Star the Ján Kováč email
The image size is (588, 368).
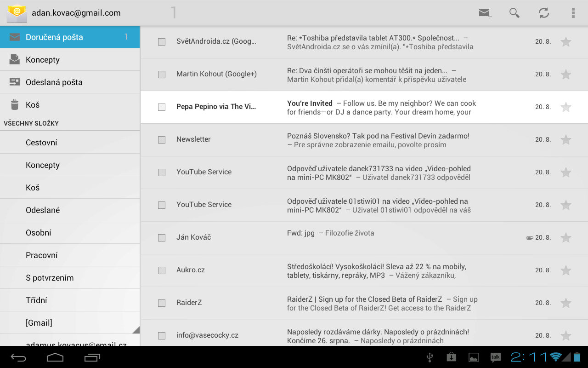566,238
